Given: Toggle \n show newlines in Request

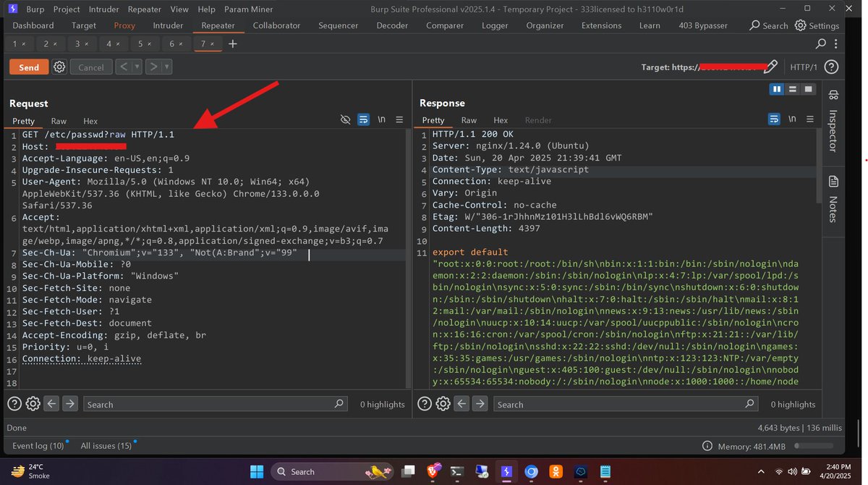Looking at the screenshot, I should (x=381, y=119).
